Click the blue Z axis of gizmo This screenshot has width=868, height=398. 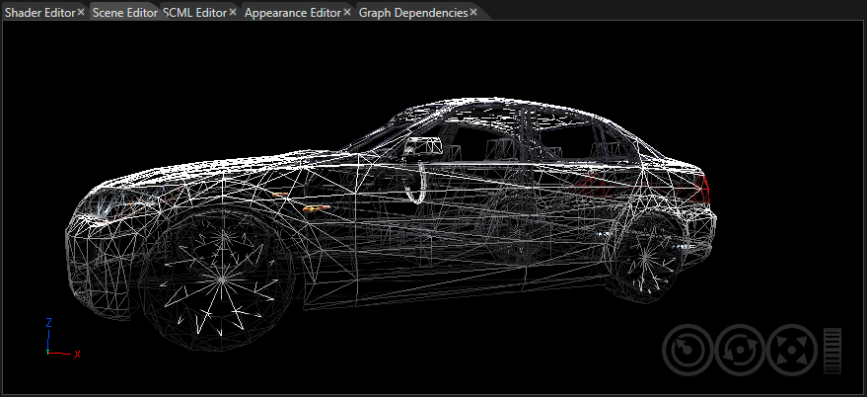click(48, 336)
